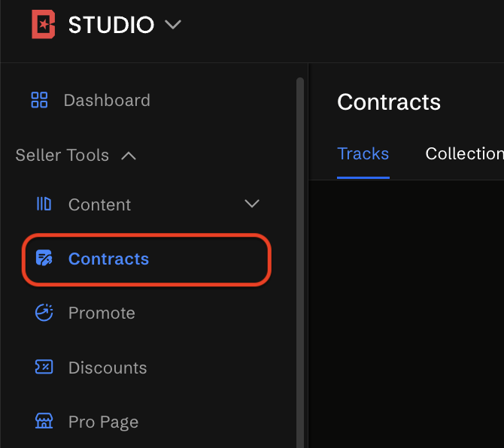Screen dimensions: 504x448
Task: Click the Promote speedometer icon
Action: 44,313
